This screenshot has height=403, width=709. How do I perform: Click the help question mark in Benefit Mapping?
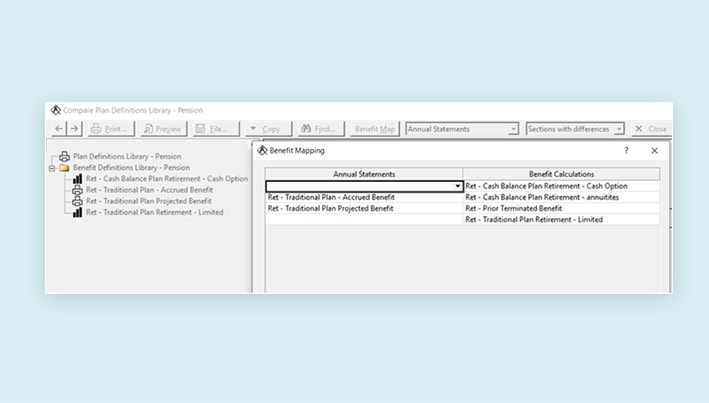tap(626, 151)
